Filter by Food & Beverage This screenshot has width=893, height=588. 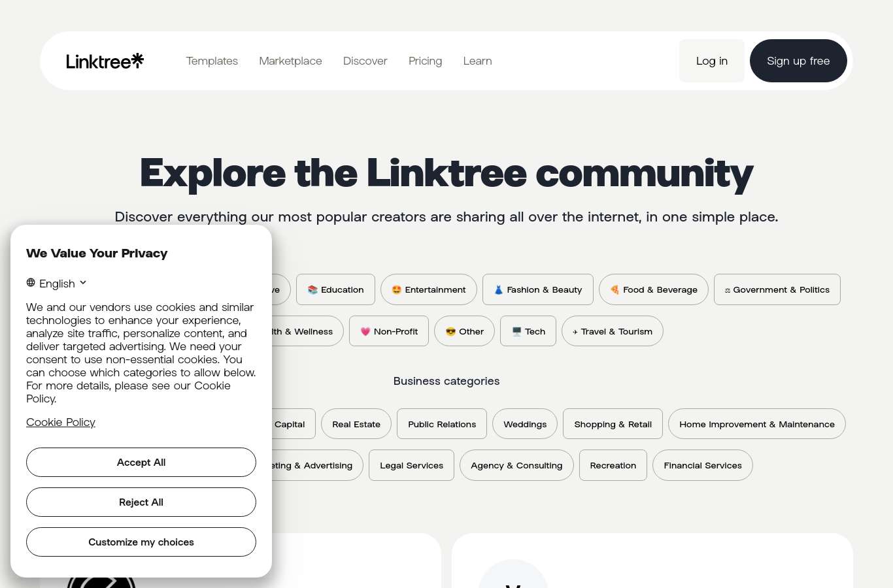pyautogui.click(x=654, y=289)
